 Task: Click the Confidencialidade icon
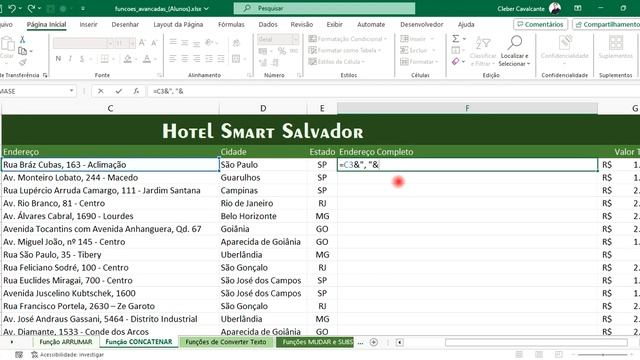[565, 43]
